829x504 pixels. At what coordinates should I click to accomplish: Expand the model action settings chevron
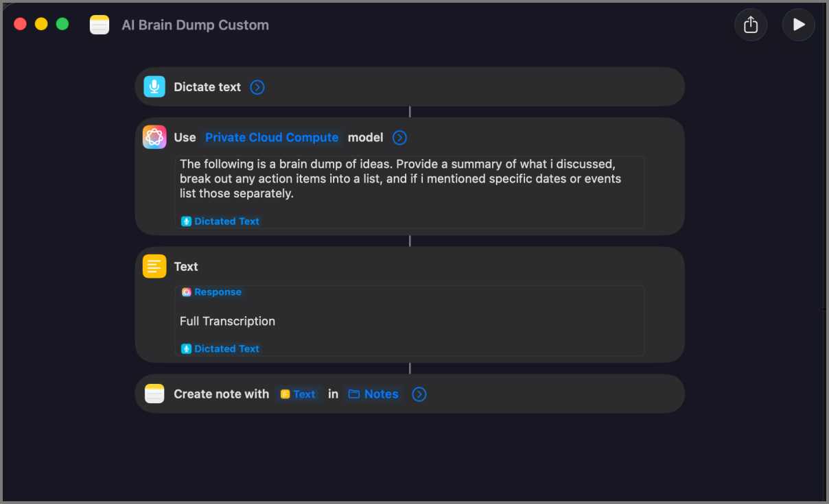tap(399, 137)
